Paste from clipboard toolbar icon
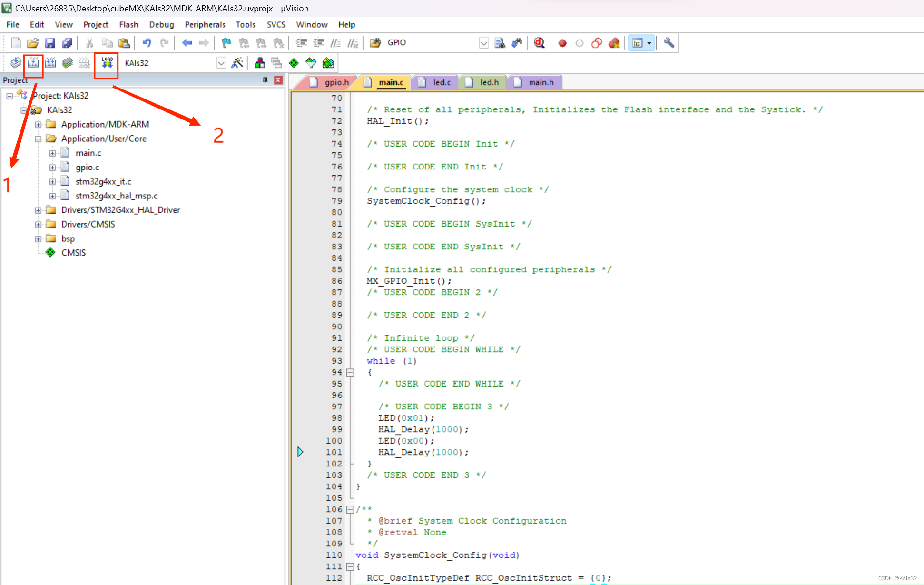 coord(124,43)
